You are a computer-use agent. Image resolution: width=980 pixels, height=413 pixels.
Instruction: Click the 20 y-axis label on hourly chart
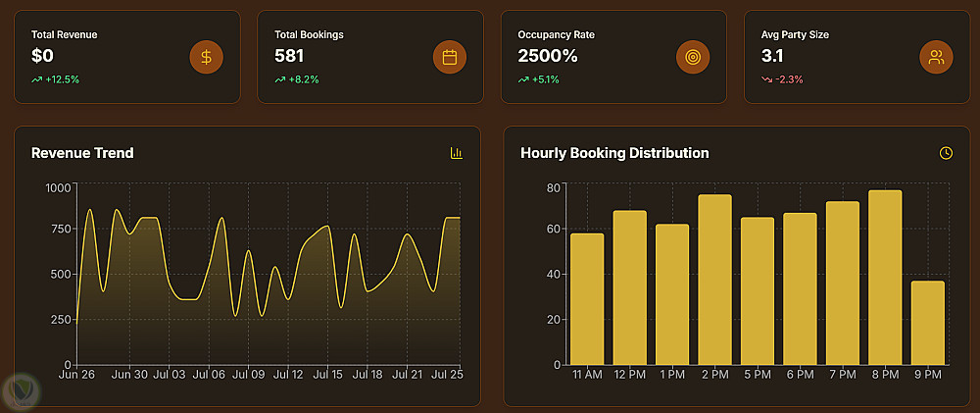point(553,320)
